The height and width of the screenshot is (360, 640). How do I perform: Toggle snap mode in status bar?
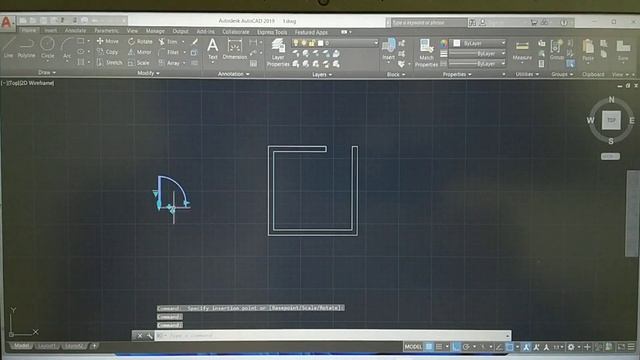439,347
